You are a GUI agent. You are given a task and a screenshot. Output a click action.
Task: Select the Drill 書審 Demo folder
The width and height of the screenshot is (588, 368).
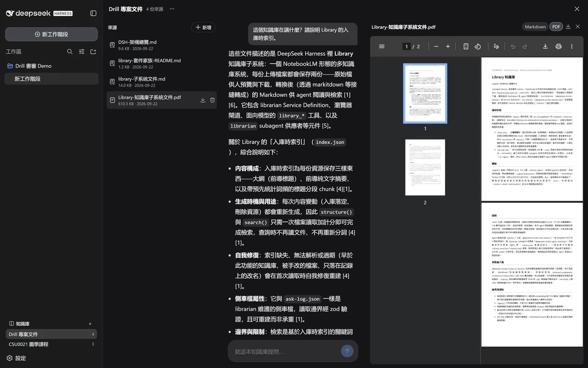point(51,66)
